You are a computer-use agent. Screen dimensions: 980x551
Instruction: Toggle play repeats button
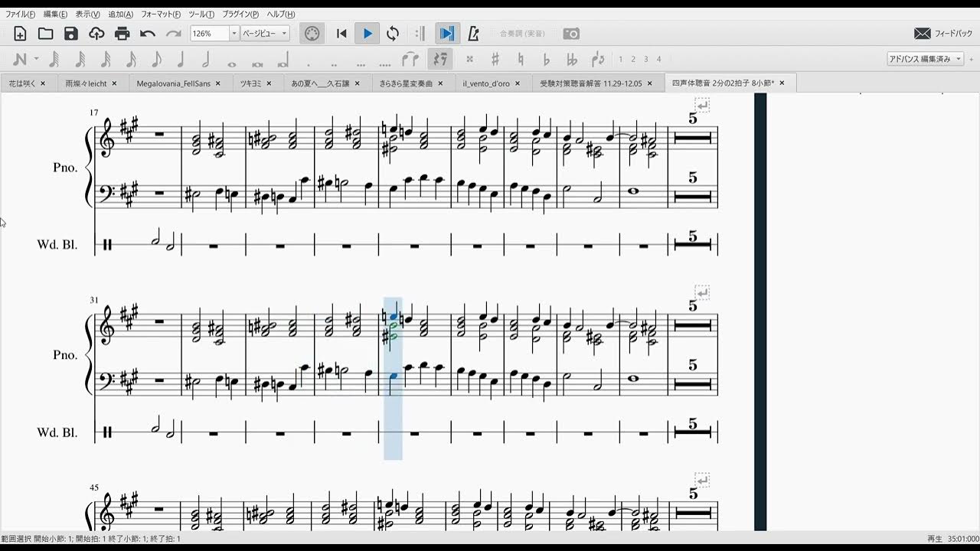coord(420,34)
